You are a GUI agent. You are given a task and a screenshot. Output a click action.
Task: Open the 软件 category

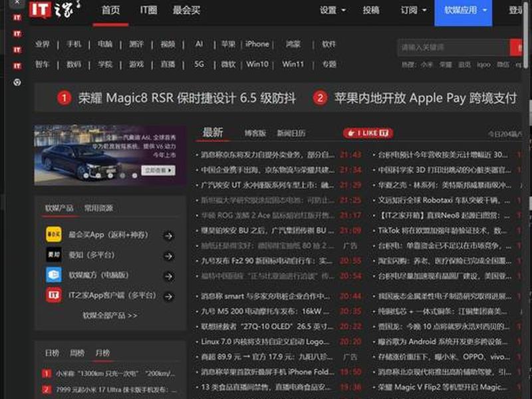pyautogui.click(x=329, y=44)
